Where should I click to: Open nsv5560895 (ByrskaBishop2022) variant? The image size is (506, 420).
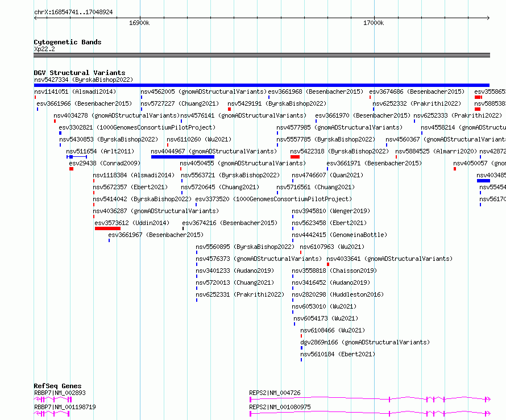point(245,247)
